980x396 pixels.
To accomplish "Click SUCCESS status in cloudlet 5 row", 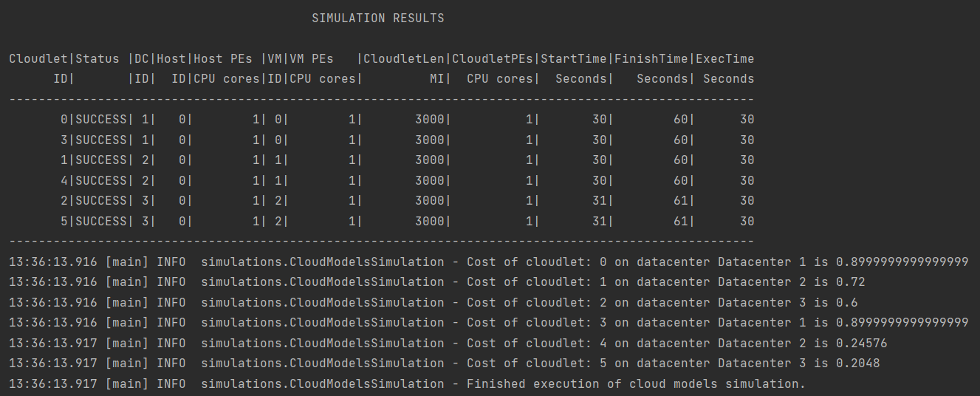I will click(x=101, y=221).
